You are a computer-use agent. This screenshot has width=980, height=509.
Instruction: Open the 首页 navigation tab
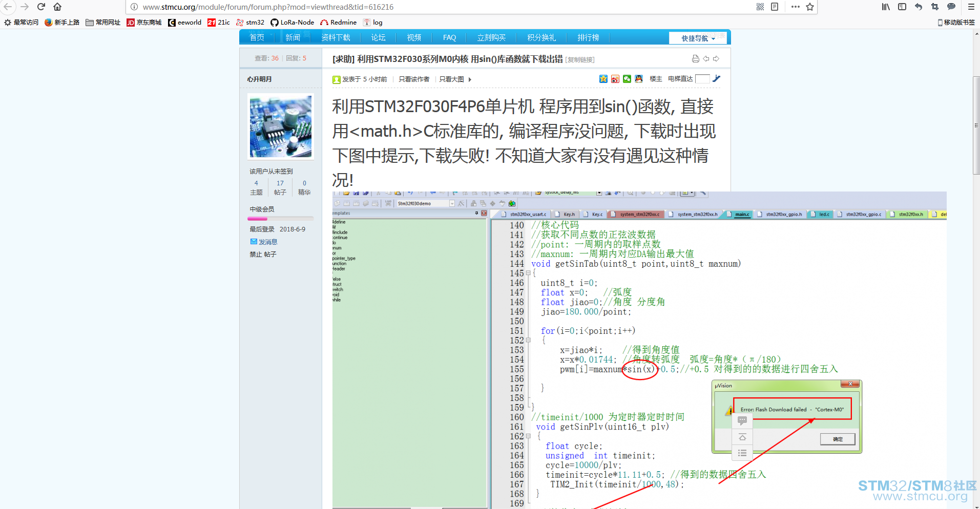[257, 37]
